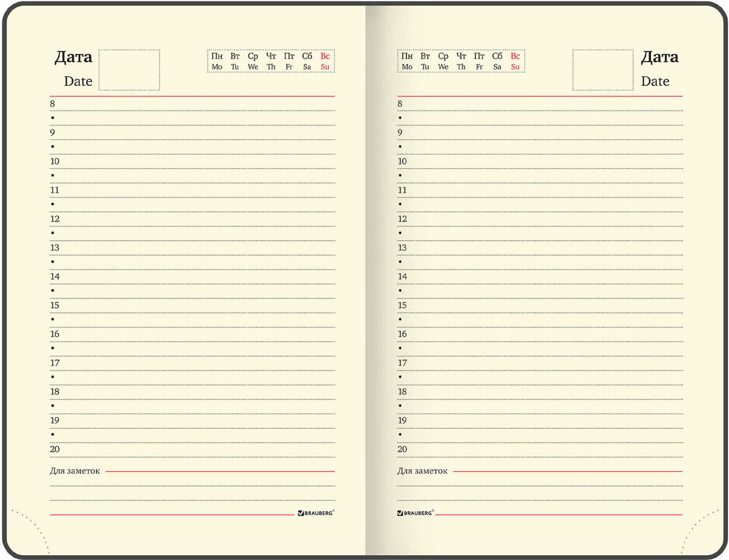Click the BRAUBERG logo on the left page
729x560 pixels.
(316, 513)
